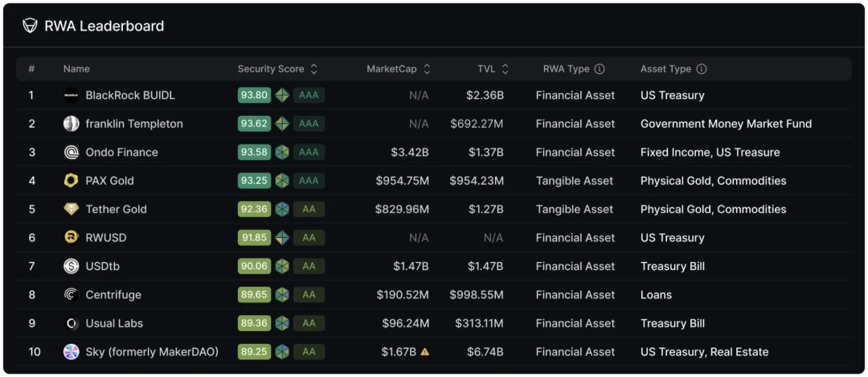The height and width of the screenshot is (377, 868).
Task: Click the RWA Leaderboard shield logo icon
Action: [30, 26]
